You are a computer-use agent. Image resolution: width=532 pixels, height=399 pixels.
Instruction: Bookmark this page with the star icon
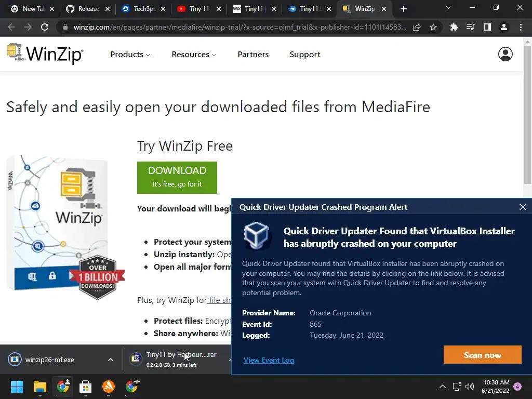click(433, 27)
